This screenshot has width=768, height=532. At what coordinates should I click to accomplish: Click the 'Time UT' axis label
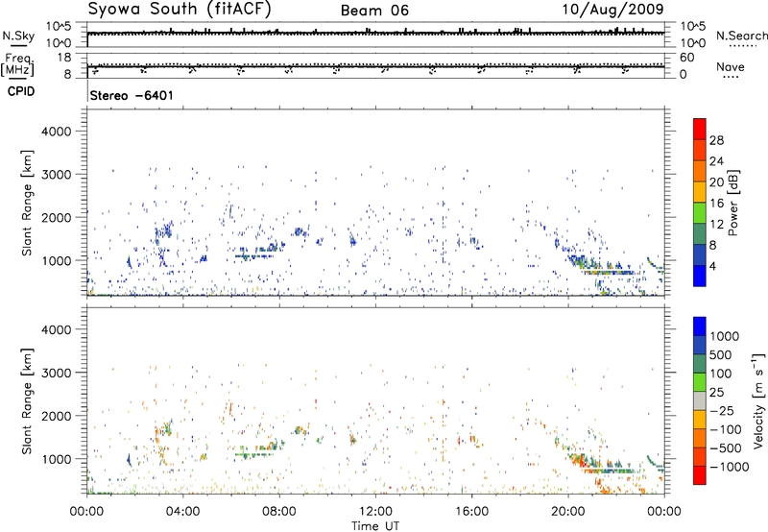coord(375,526)
